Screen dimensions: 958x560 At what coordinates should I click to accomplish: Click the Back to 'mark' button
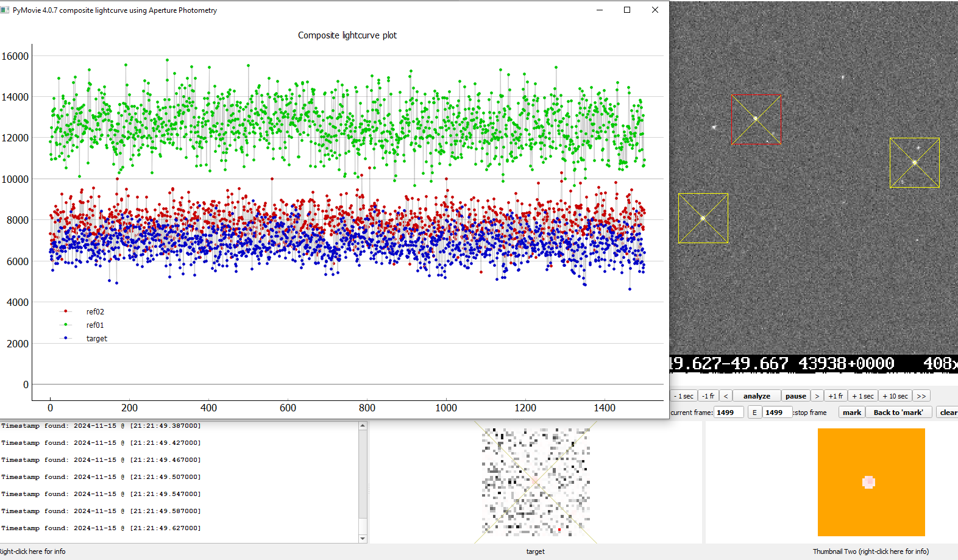[x=898, y=413]
